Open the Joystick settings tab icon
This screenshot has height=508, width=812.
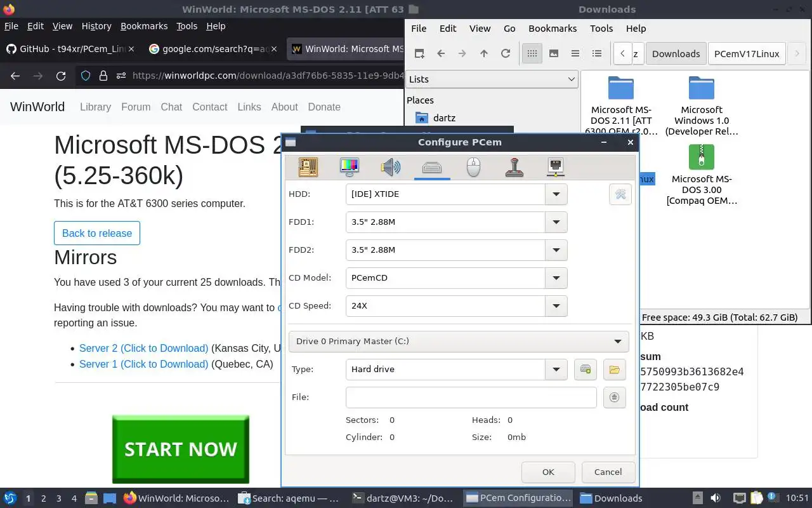tap(514, 167)
